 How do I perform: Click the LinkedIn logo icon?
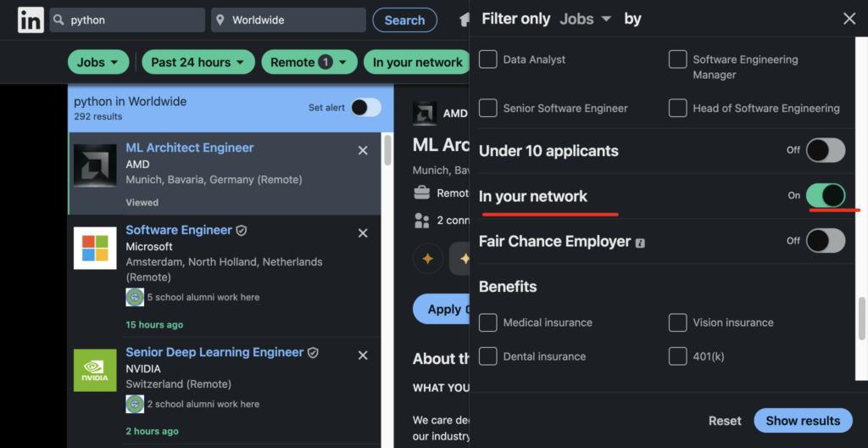(x=31, y=20)
